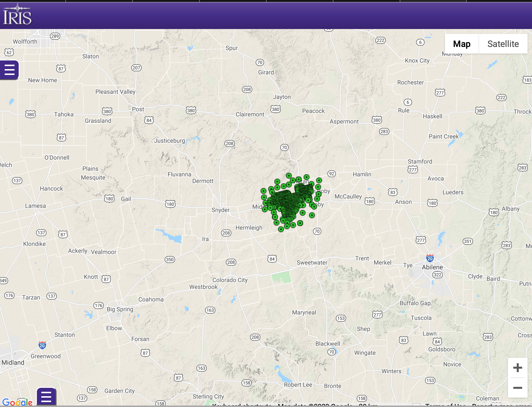
Task: Open the hamburger menu at left edge
Action: coord(9,70)
